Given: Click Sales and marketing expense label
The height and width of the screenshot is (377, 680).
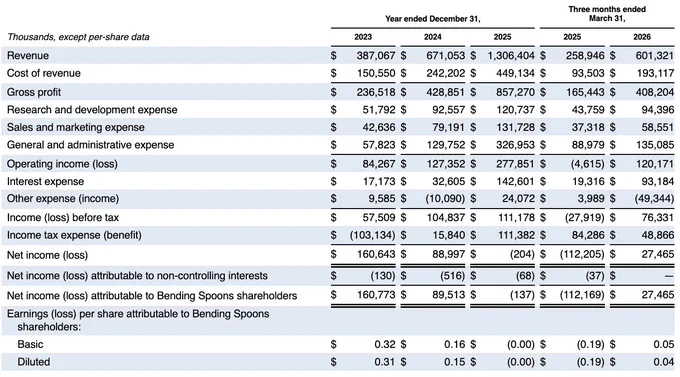Looking at the screenshot, I should pos(75,127).
